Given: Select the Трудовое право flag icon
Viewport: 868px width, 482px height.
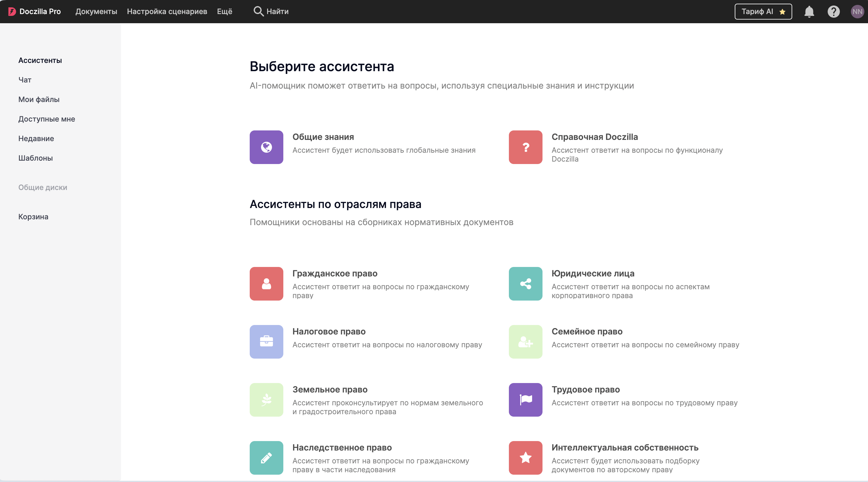Looking at the screenshot, I should coord(525,400).
